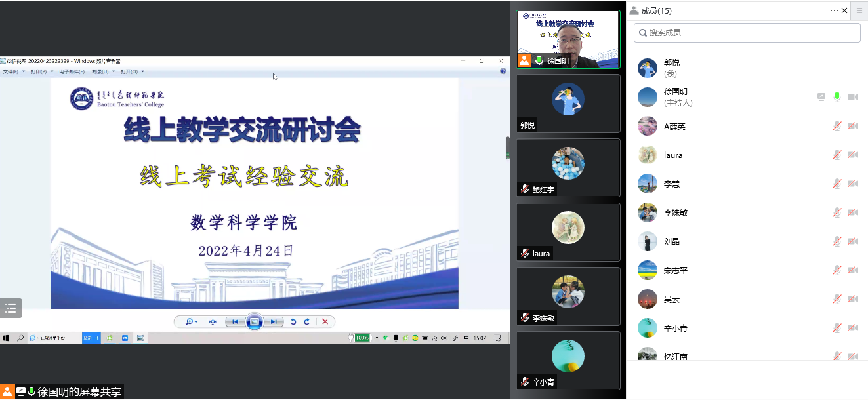Click the fit-to-window icon in viewer toolbar
This screenshot has width=868, height=400.
point(213,321)
